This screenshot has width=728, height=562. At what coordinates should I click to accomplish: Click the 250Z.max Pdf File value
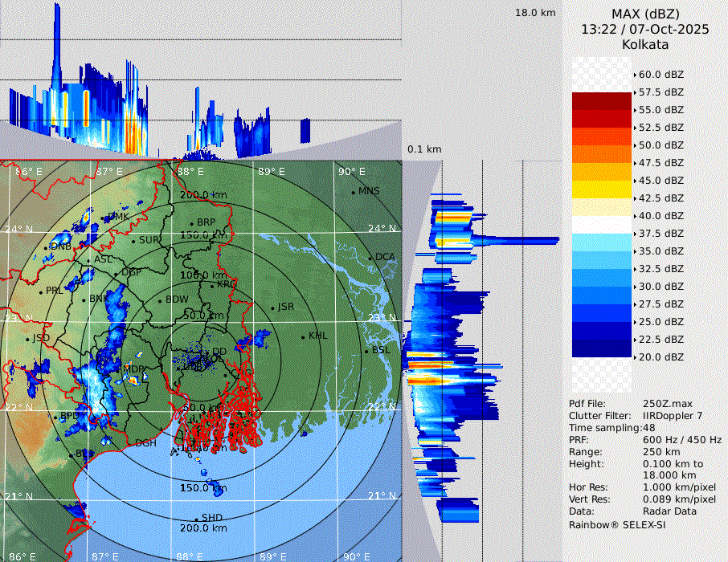tap(663, 404)
